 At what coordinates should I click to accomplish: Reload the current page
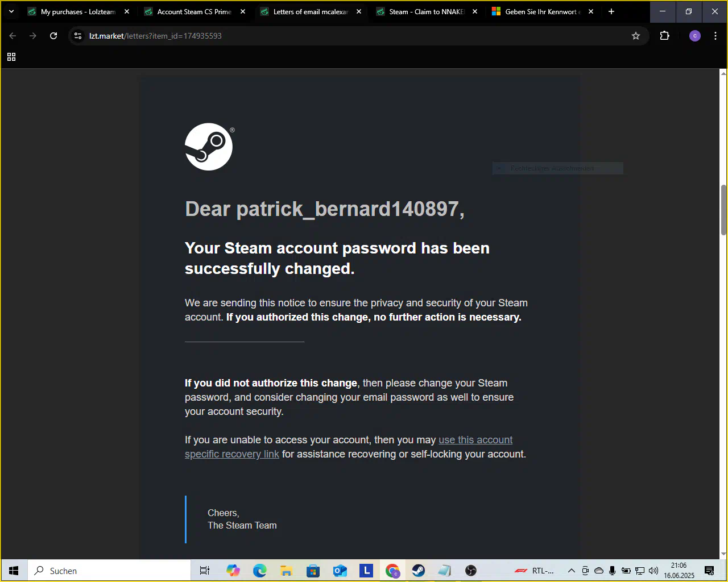(x=53, y=36)
